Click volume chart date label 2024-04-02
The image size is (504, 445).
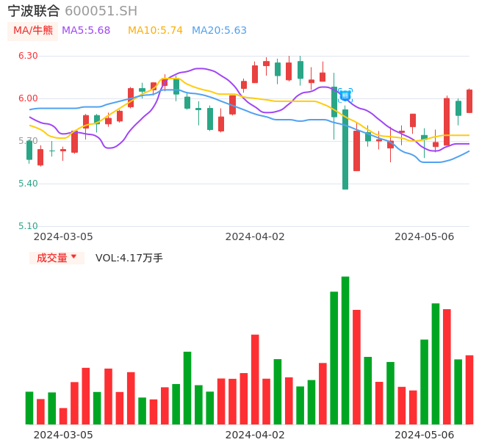255,435
